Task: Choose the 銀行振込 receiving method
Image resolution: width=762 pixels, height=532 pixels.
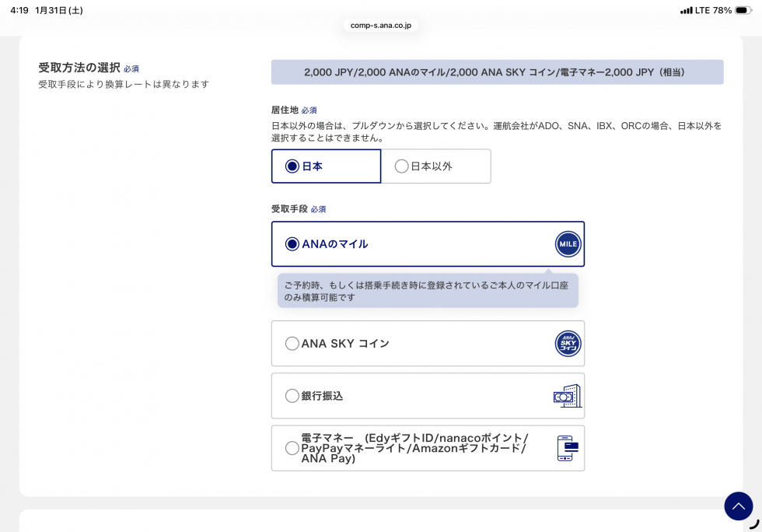Action: [292, 395]
